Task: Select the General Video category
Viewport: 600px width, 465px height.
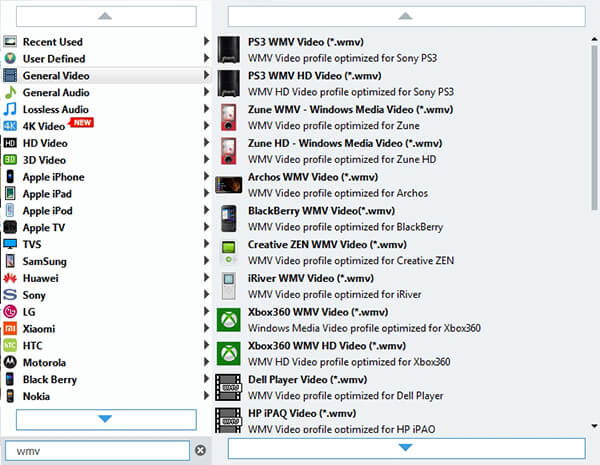Action: (x=106, y=75)
